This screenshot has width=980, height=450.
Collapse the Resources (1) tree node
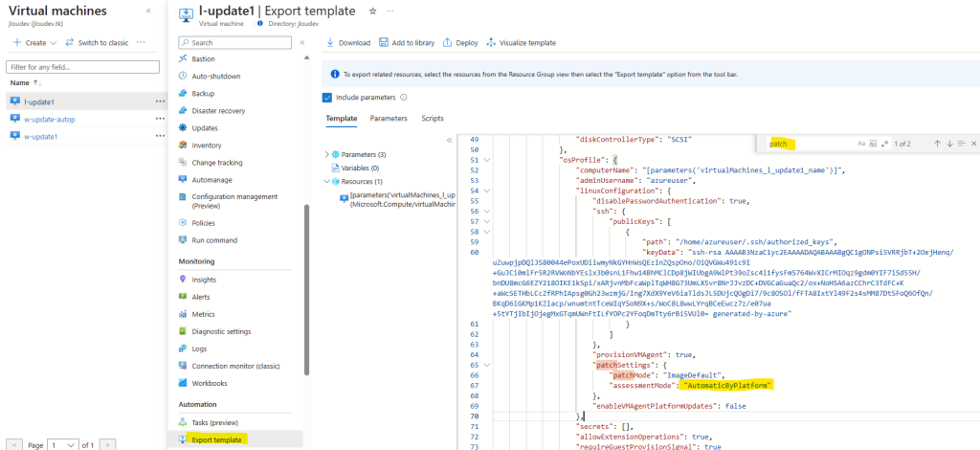pos(327,182)
